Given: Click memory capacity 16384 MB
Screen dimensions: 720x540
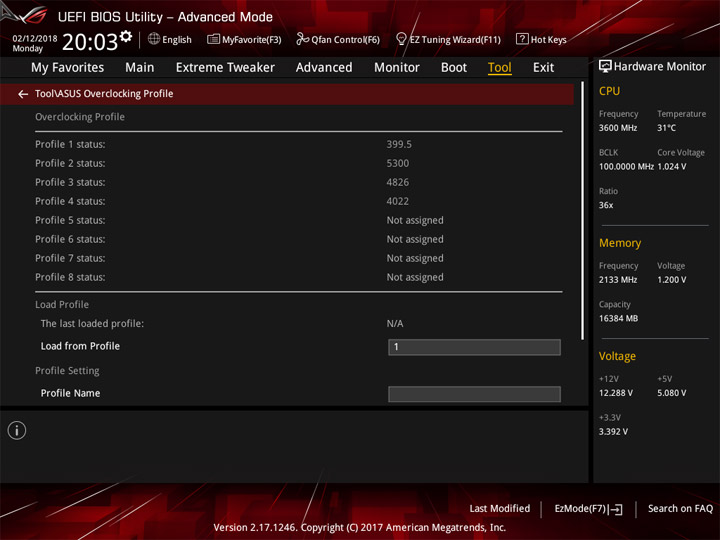Looking at the screenshot, I should pos(619,319).
